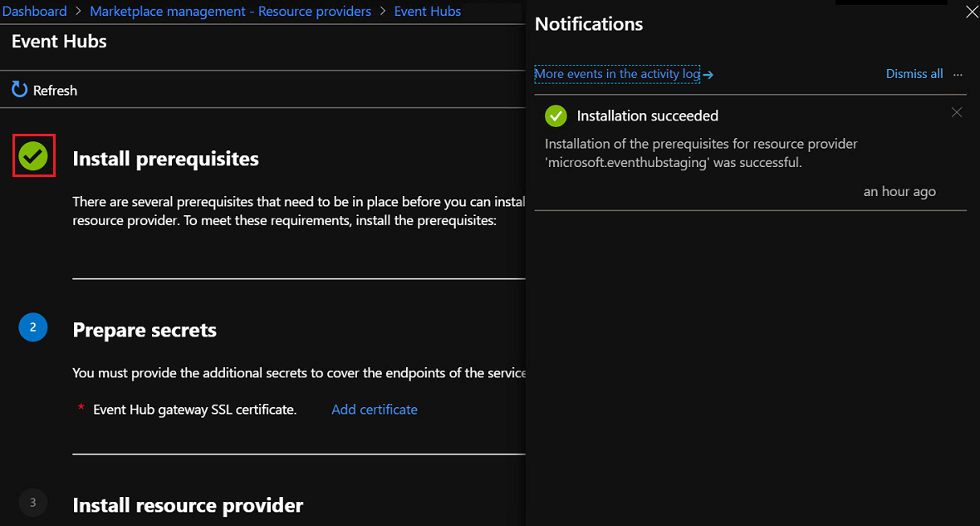Click Dismiss all notifications

click(914, 74)
